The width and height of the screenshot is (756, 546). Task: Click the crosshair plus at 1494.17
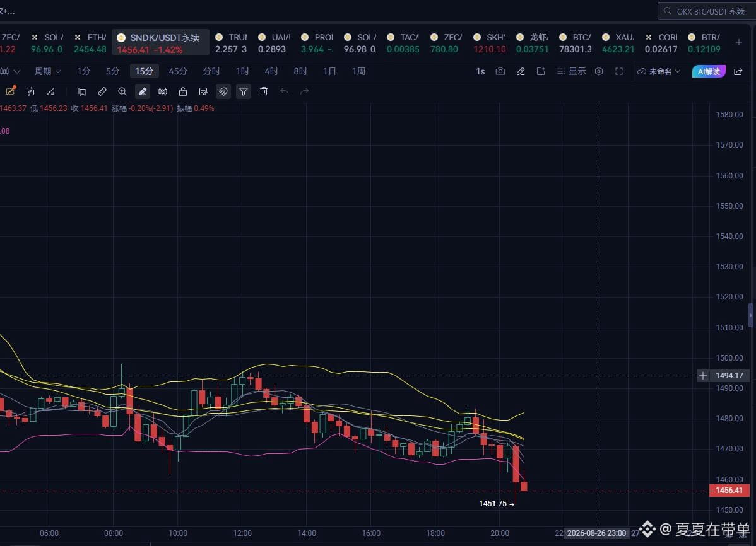[x=703, y=375]
